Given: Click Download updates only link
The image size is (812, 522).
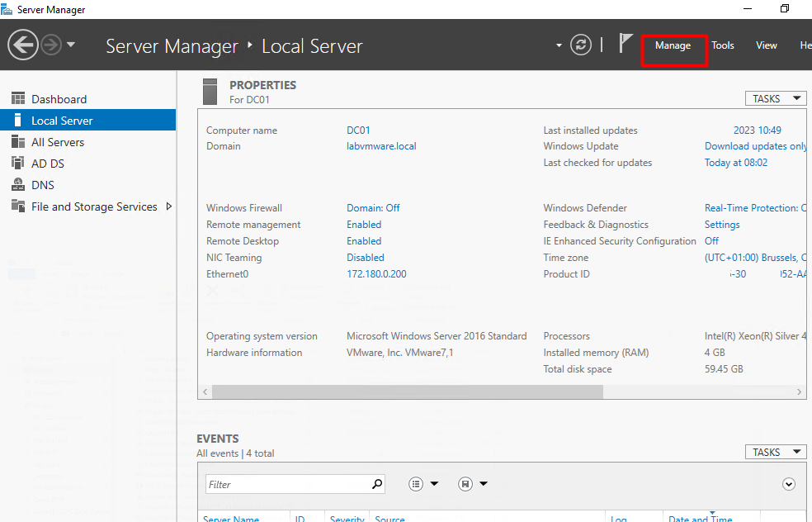Looking at the screenshot, I should [756, 146].
